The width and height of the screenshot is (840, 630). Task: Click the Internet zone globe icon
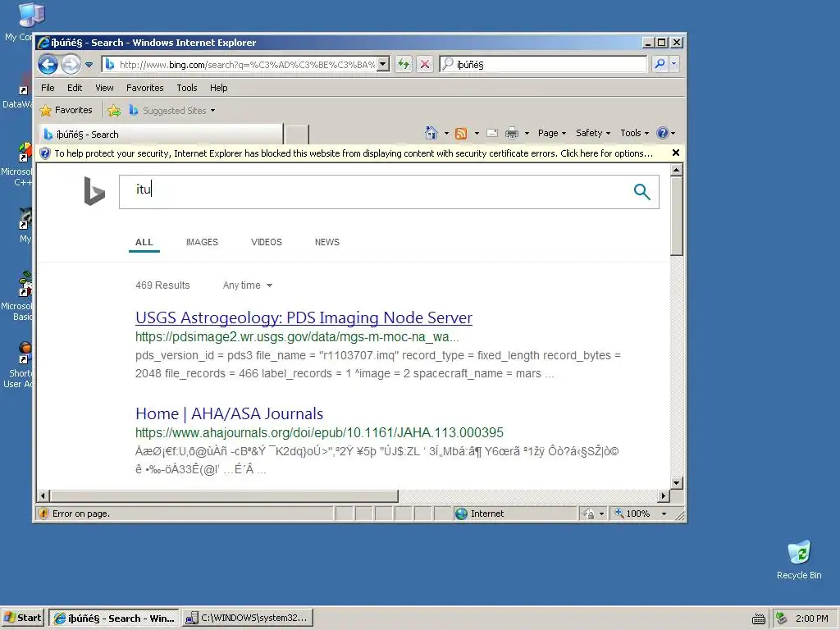point(461,514)
